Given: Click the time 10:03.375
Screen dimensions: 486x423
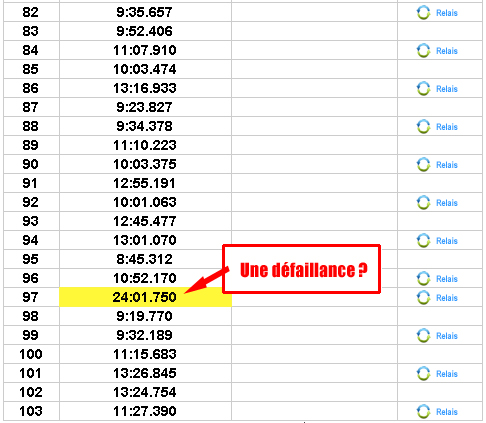Looking at the screenshot, I should (144, 164).
